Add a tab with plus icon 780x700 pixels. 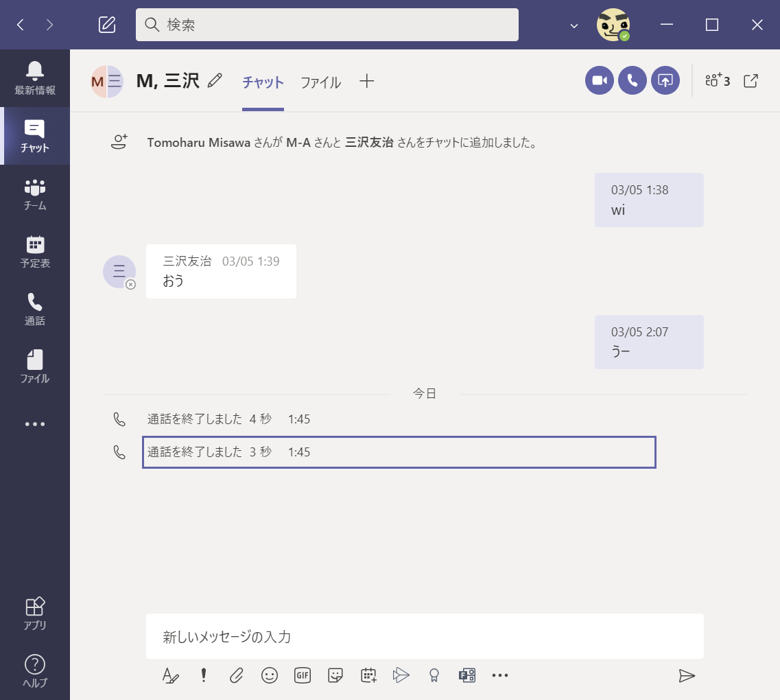pyautogui.click(x=366, y=80)
